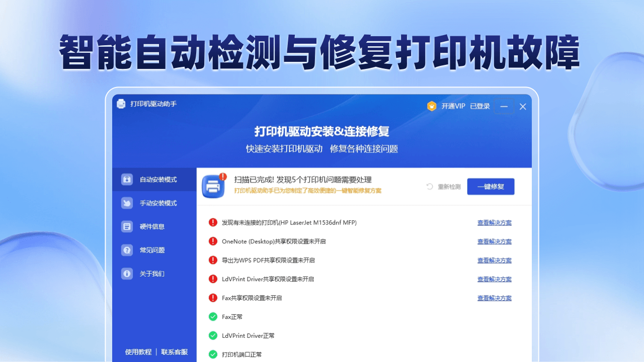Image resolution: width=644 pixels, height=362 pixels.
Task: Select the 手动安装模式 sidebar icon
Action: [x=127, y=203]
